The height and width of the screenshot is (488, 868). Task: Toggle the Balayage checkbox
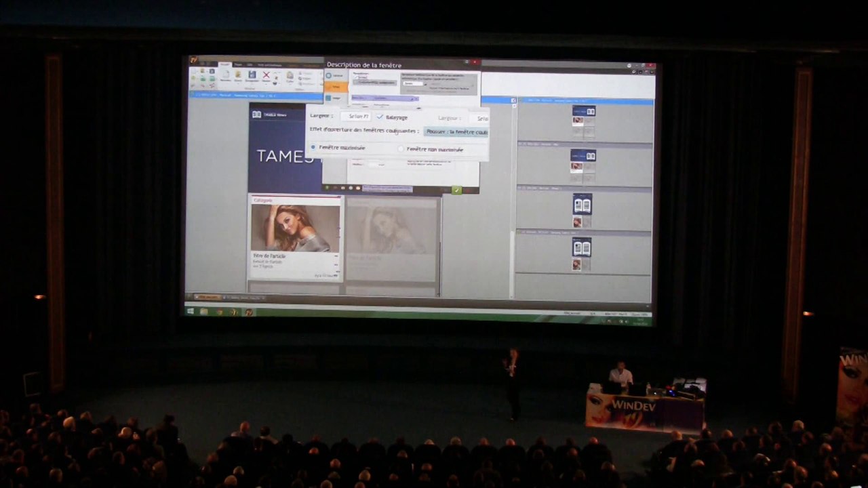click(380, 117)
